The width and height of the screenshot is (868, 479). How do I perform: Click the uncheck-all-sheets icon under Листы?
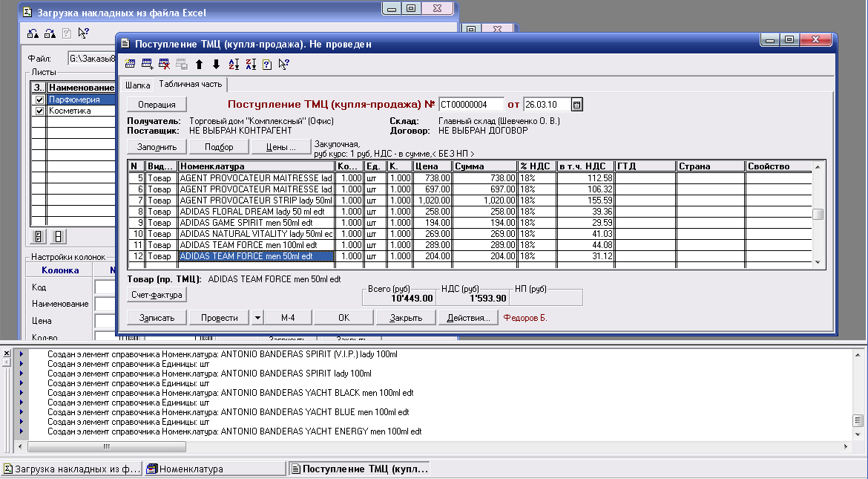coord(59,237)
